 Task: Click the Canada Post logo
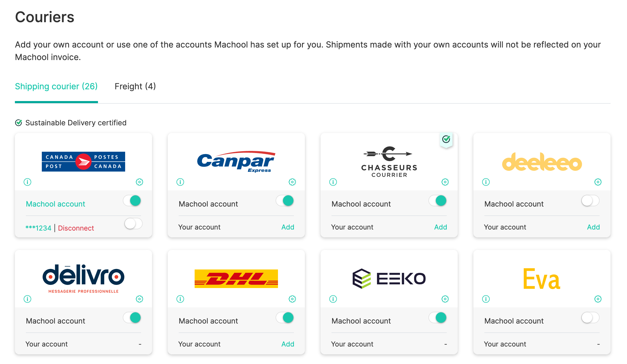pyautogui.click(x=83, y=162)
